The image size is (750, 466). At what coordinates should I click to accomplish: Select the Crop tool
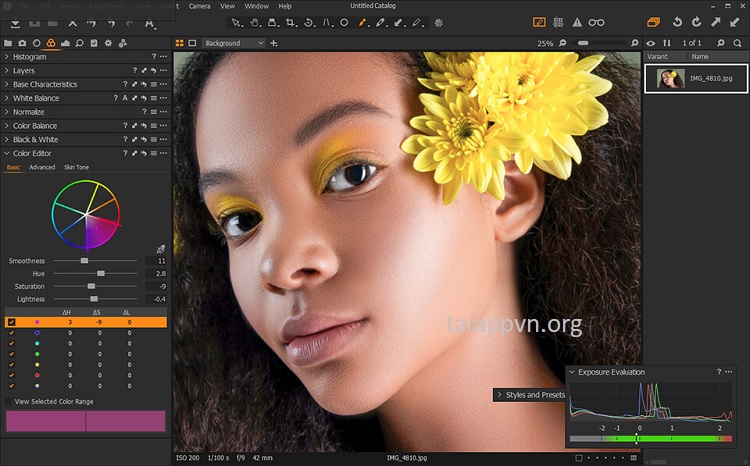point(290,22)
